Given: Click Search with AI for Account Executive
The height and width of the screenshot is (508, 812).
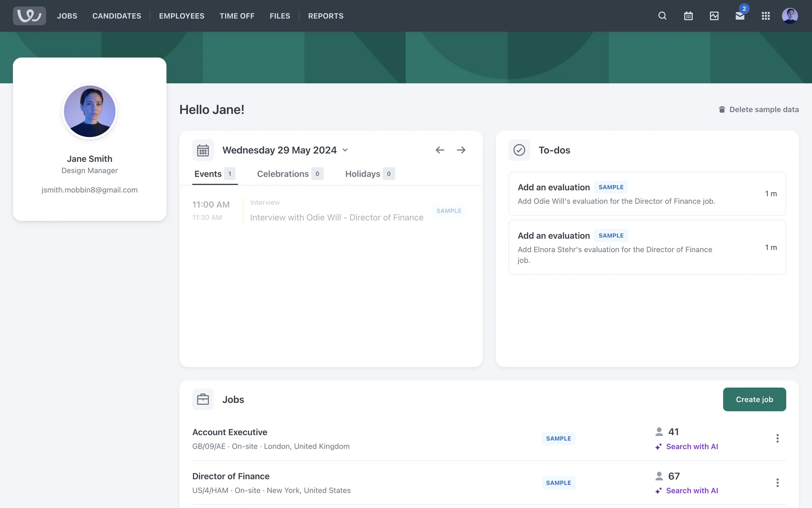Looking at the screenshot, I should (x=691, y=447).
